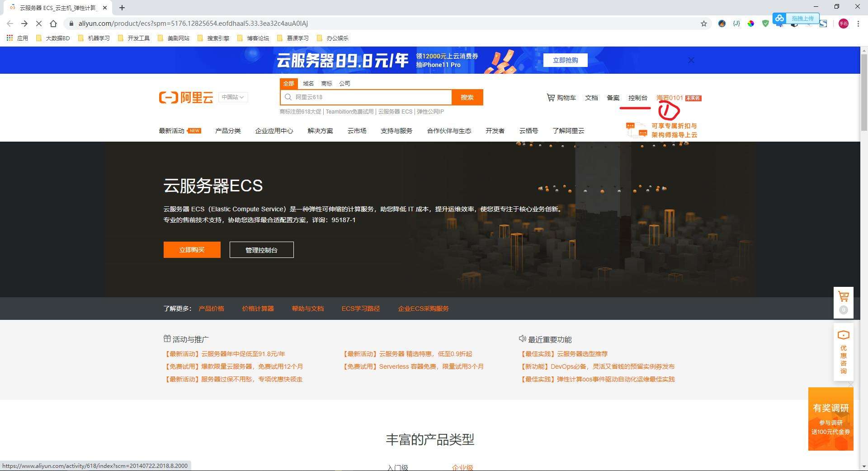Click the search magnifier icon
Viewport: 868px width, 471px height.
pyautogui.click(x=288, y=97)
